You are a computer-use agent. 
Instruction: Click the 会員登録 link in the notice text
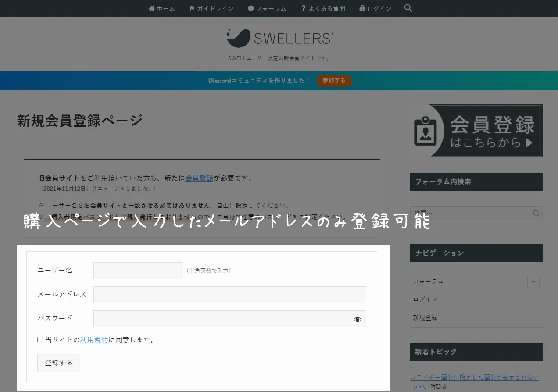[199, 178]
